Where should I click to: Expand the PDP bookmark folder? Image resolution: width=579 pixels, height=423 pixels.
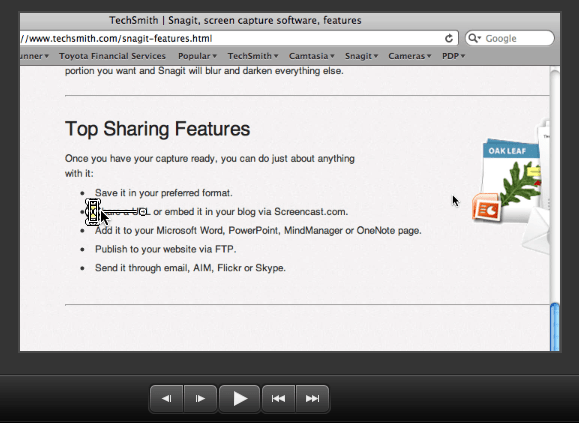pyautogui.click(x=453, y=56)
